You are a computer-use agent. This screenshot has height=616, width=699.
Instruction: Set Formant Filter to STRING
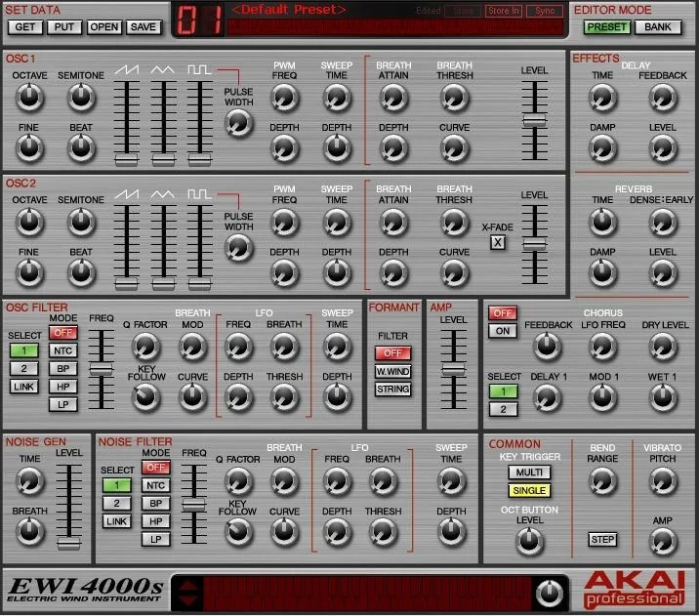[x=392, y=390]
